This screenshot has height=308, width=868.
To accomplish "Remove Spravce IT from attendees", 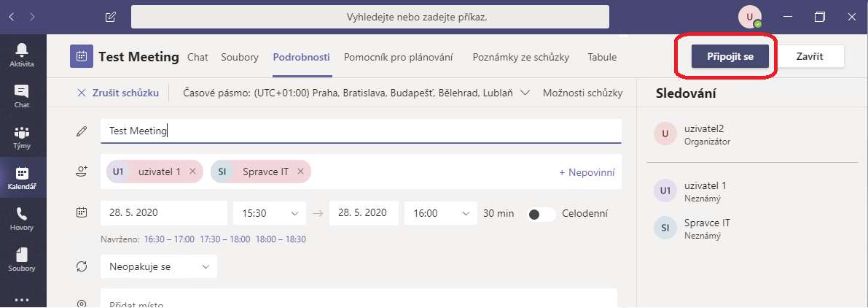I will [300, 172].
